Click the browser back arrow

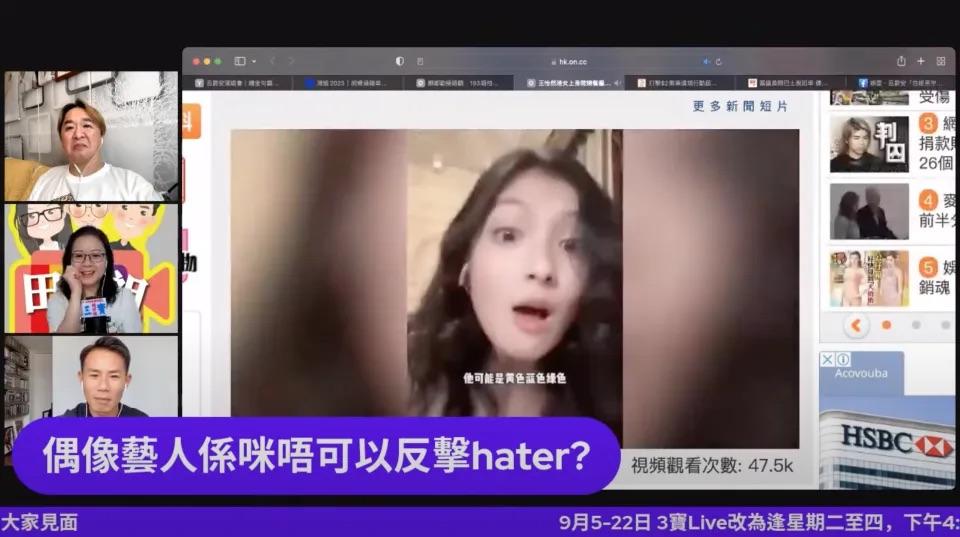[271, 61]
